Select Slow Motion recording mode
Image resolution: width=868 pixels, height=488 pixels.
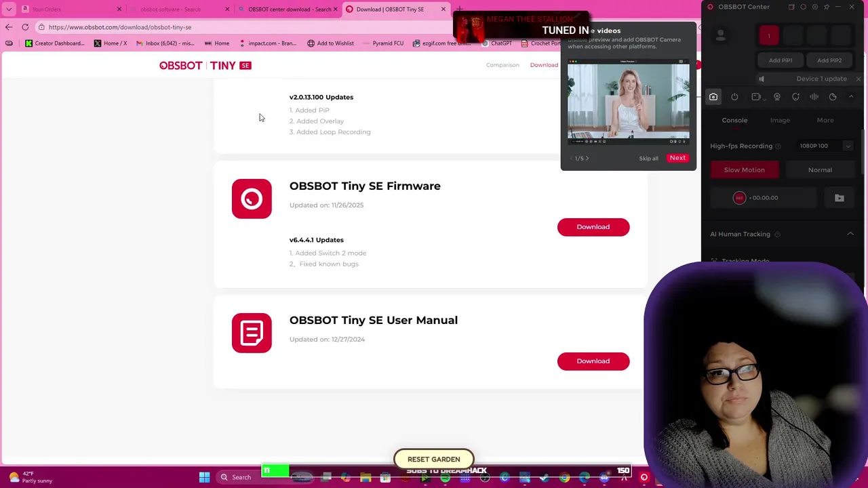(x=745, y=170)
